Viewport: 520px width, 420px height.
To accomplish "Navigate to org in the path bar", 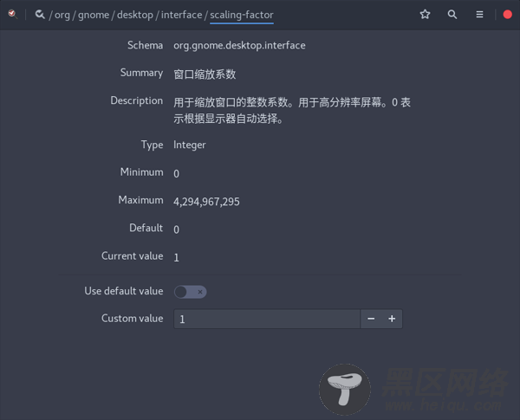I will coord(62,15).
